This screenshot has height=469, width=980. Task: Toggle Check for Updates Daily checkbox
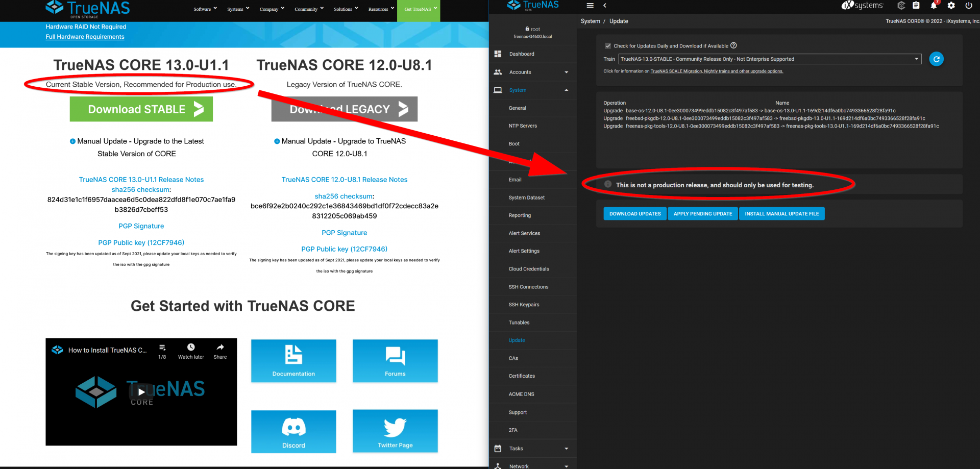[x=608, y=45]
